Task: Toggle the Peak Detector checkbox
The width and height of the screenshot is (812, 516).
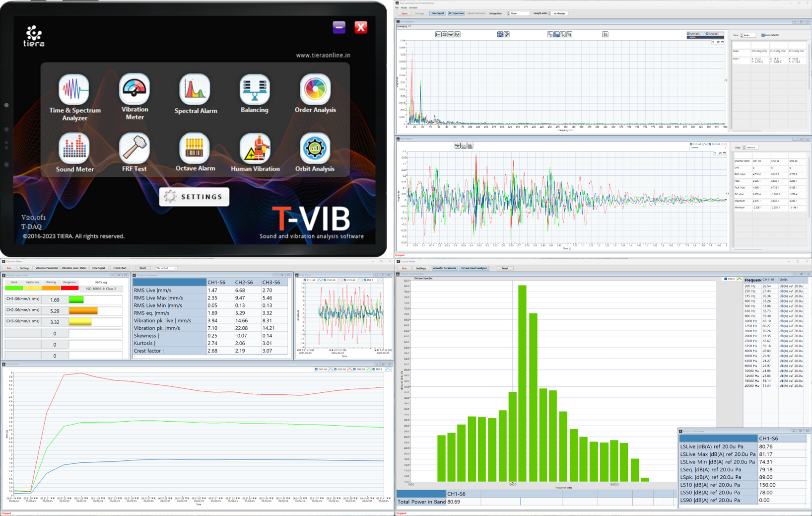Action: tap(763, 35)
